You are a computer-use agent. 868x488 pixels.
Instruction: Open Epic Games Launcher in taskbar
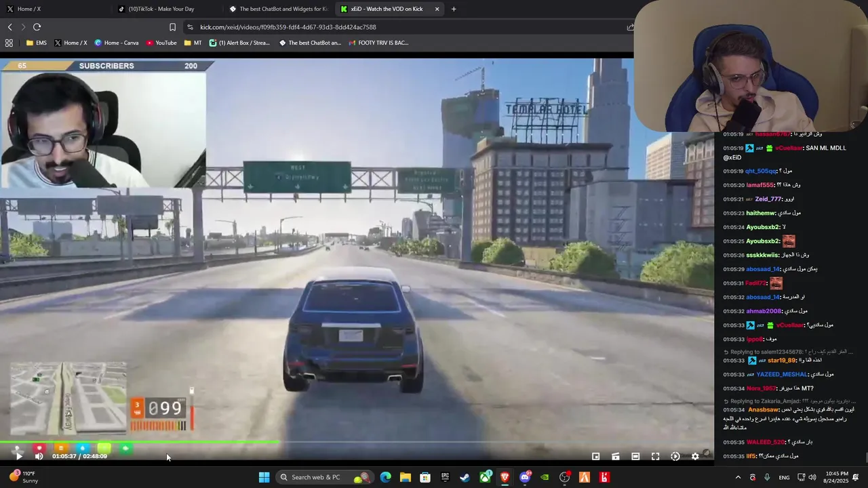pyautogui.click(x=445, y=477)
